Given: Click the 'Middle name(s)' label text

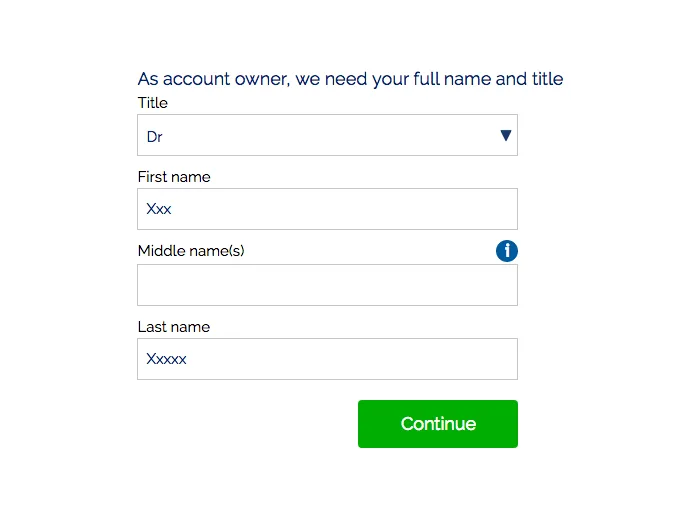Looking at the screenshot, I should click(191, 251).
